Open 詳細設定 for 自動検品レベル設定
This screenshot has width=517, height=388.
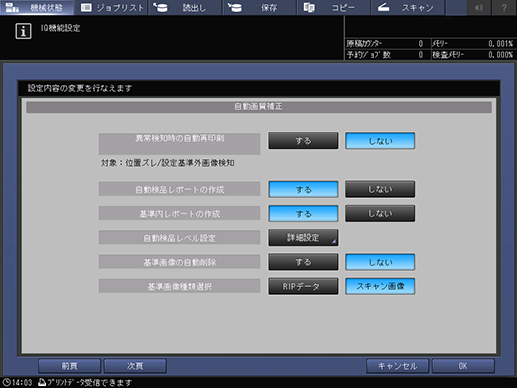pyautogui.click(x=303, y=238)
